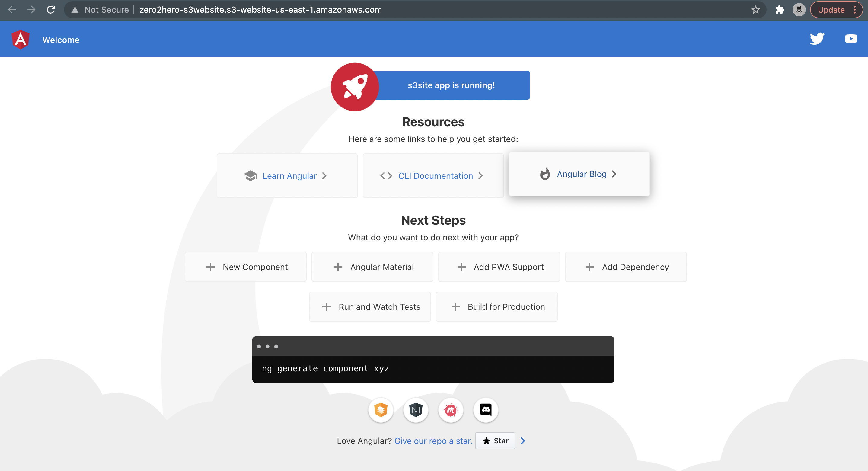Click chevron next to Learn Angular
The width and height of the screenshot is (868, 471).
pos(324,176)
